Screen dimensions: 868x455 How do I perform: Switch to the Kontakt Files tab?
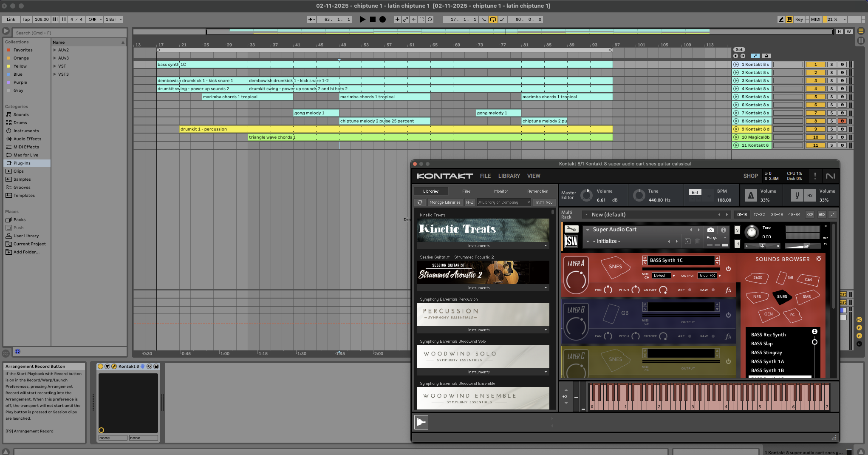[466, 191]
